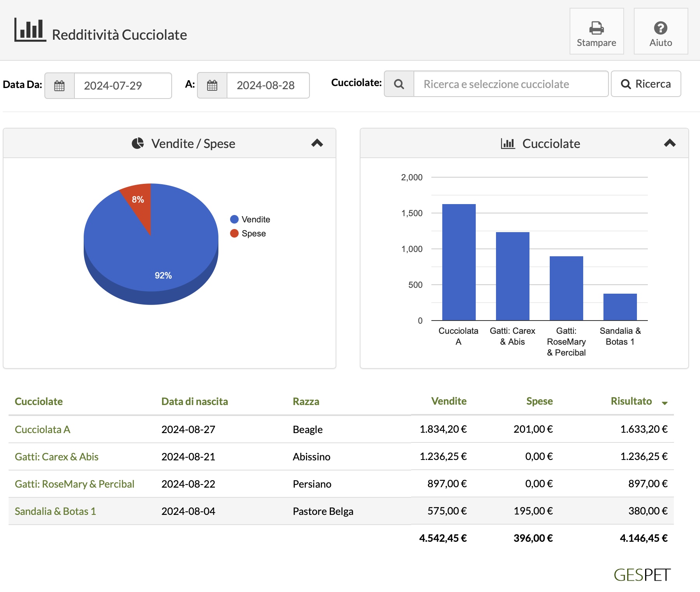
Task: Click the GESPET logo
Action: tap(642, 575)
